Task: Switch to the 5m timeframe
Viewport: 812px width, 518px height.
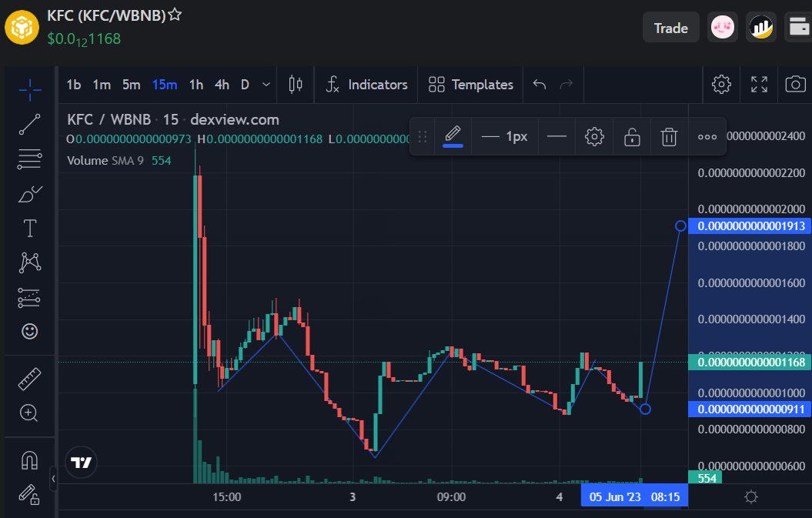Action: tap(132, 85)
